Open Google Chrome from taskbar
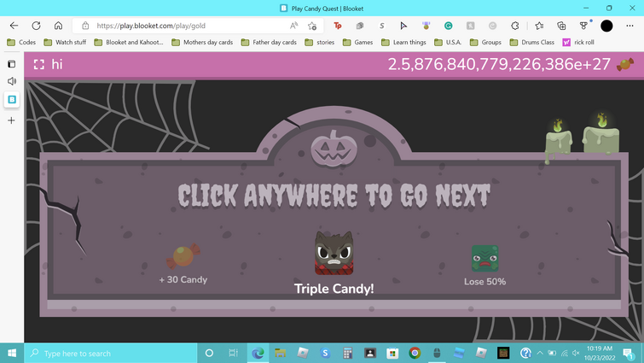Image resolution: width=644 pixels, height=363 pixels. tap(415, 353)
